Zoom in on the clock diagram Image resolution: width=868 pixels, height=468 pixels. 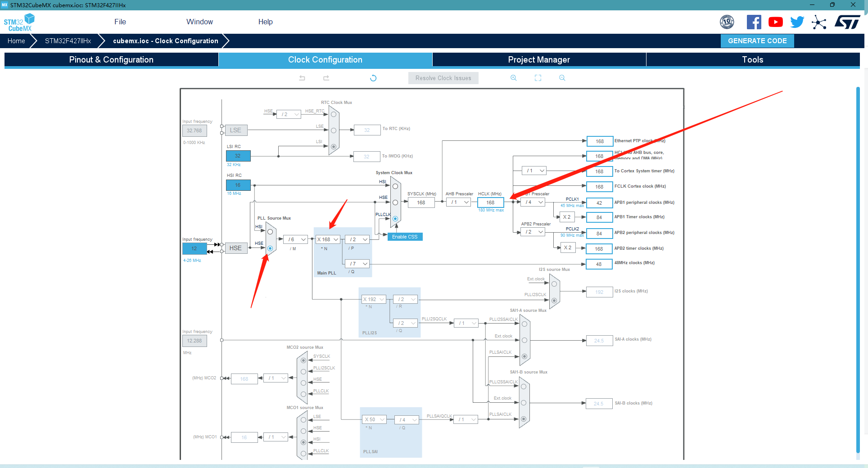pyautogui.click(x=514, y=78)
